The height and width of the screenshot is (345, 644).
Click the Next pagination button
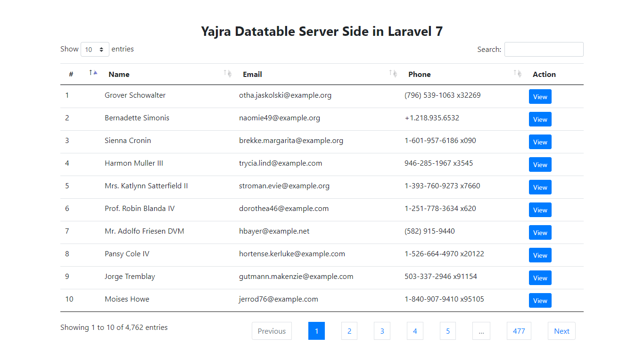click(561, 331)
